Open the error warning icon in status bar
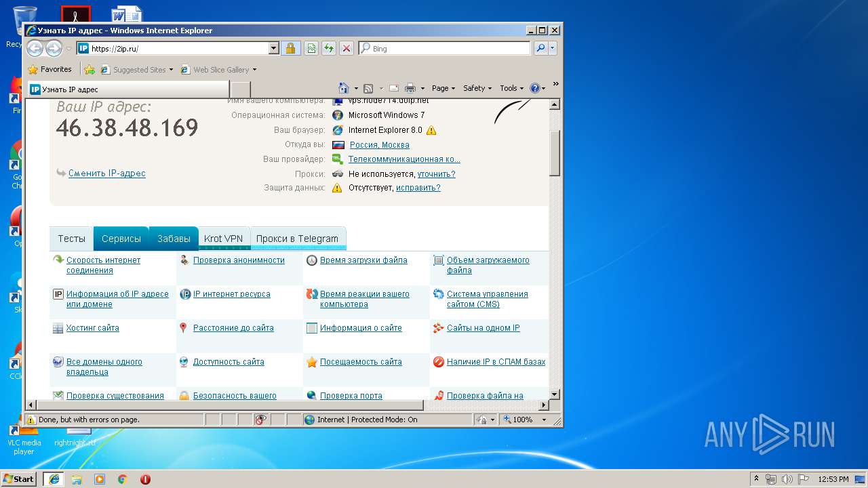 tap(31, 420)
